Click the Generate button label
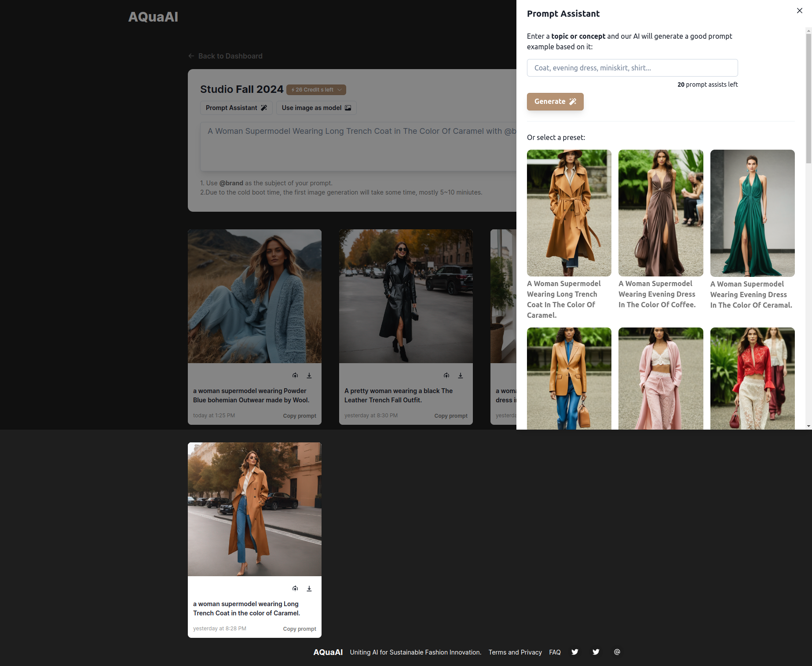This screenshot has height=666, width=812. pos(550,102)
